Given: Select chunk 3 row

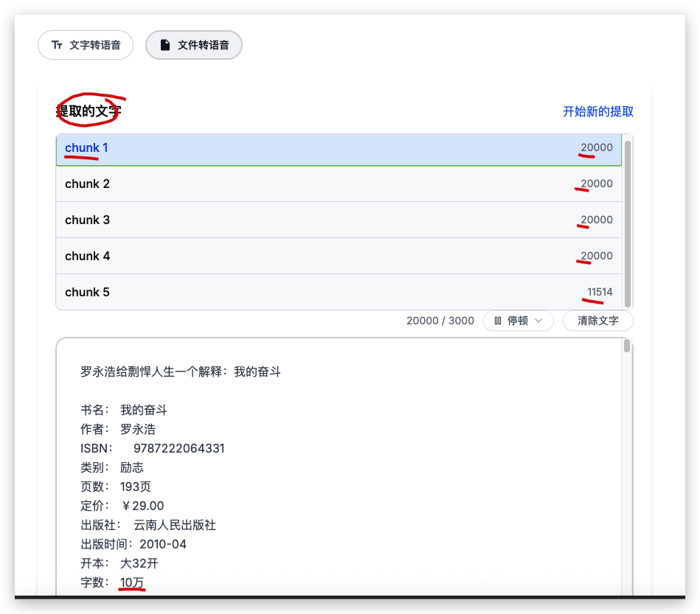Looking at the screenshot, I should click(339, 220).
